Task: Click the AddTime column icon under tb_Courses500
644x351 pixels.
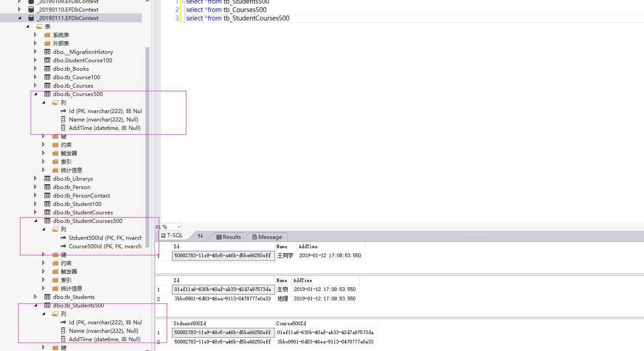Action: pyautogui.click(x=63, y=128)
